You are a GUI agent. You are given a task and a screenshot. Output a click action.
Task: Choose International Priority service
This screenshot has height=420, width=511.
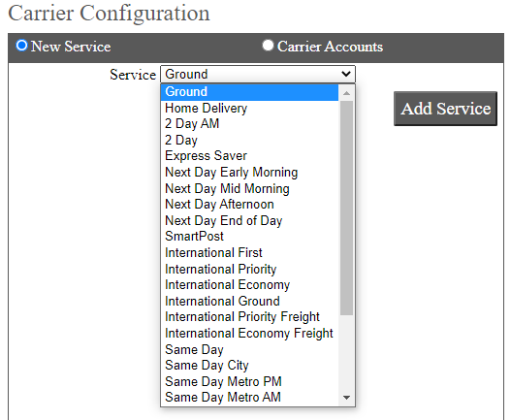point(249,269)
